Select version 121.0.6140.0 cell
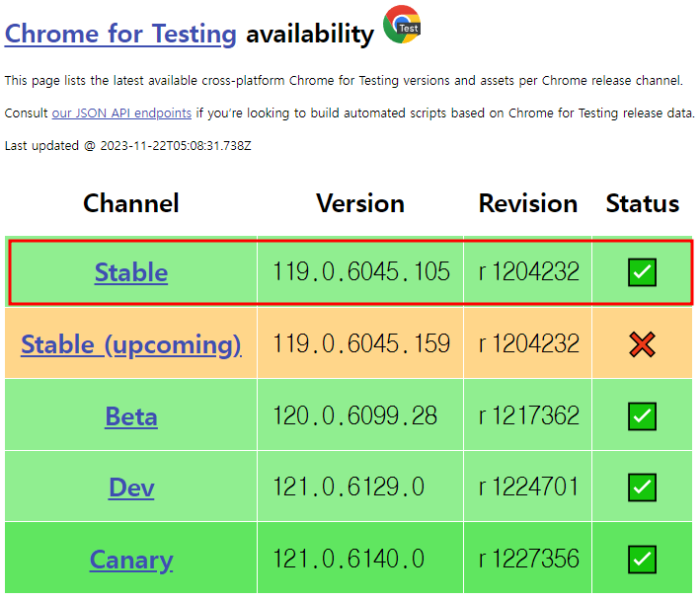Image resolution: width=700 pixels, height=600 pixels. (x=360, y=559)
